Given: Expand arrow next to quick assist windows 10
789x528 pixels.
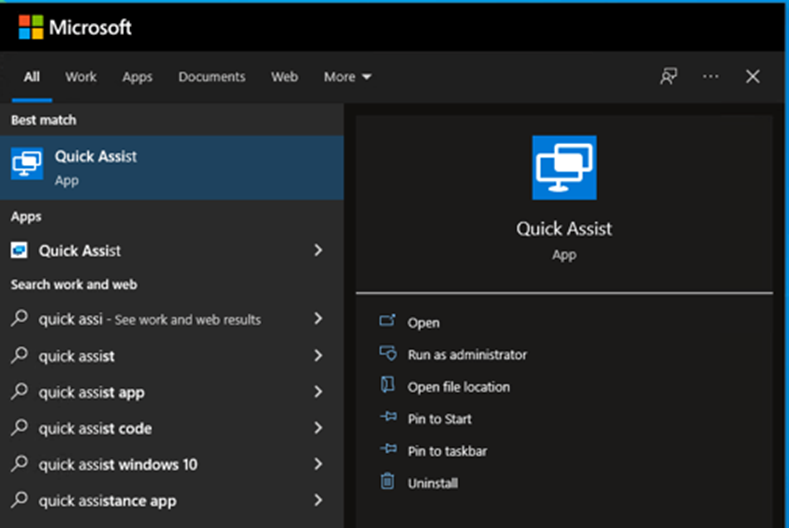Looking at the screenshot, I should pyautogui.click(x=318, y=464).
